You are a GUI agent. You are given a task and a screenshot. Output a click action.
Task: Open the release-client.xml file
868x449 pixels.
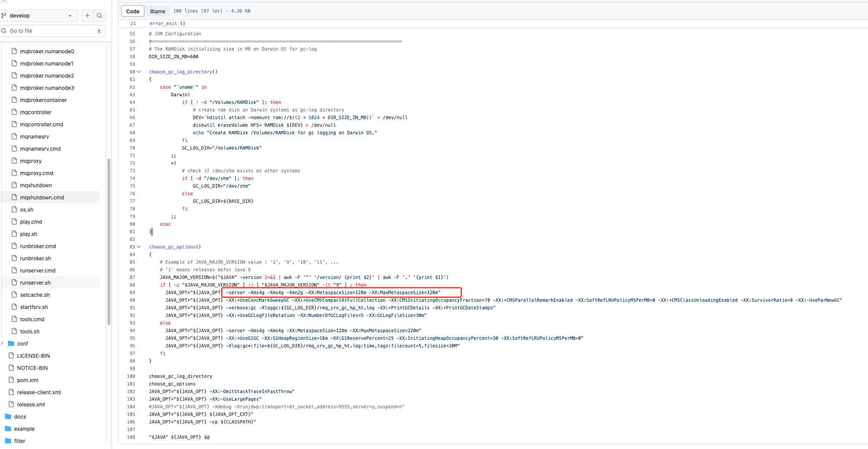[38, 392]
